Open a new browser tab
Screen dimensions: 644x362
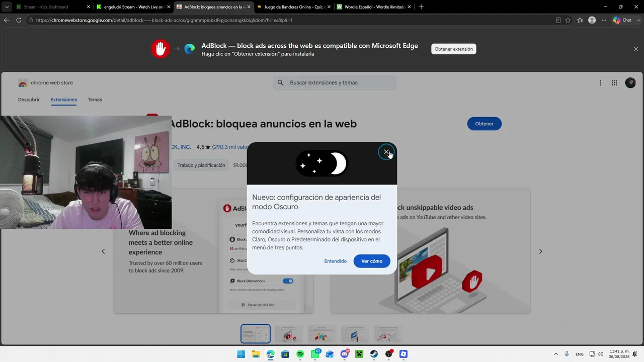click(421, 7)
